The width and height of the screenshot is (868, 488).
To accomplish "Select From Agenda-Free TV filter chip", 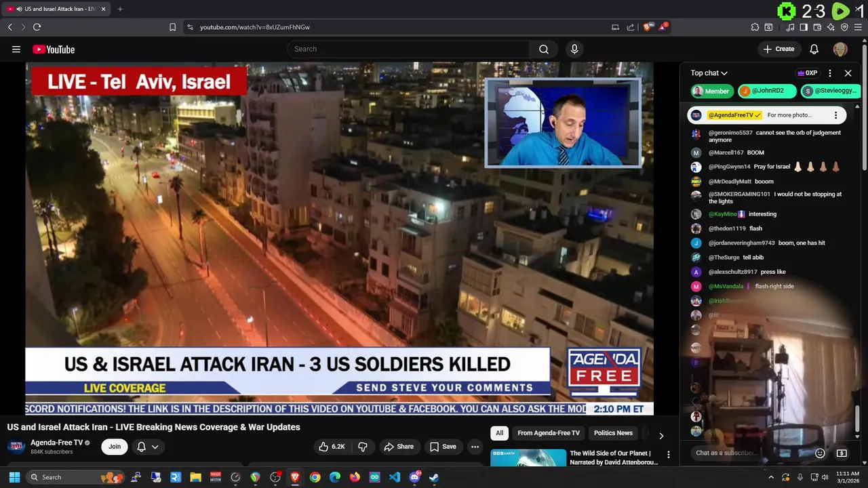I will 549,433.
